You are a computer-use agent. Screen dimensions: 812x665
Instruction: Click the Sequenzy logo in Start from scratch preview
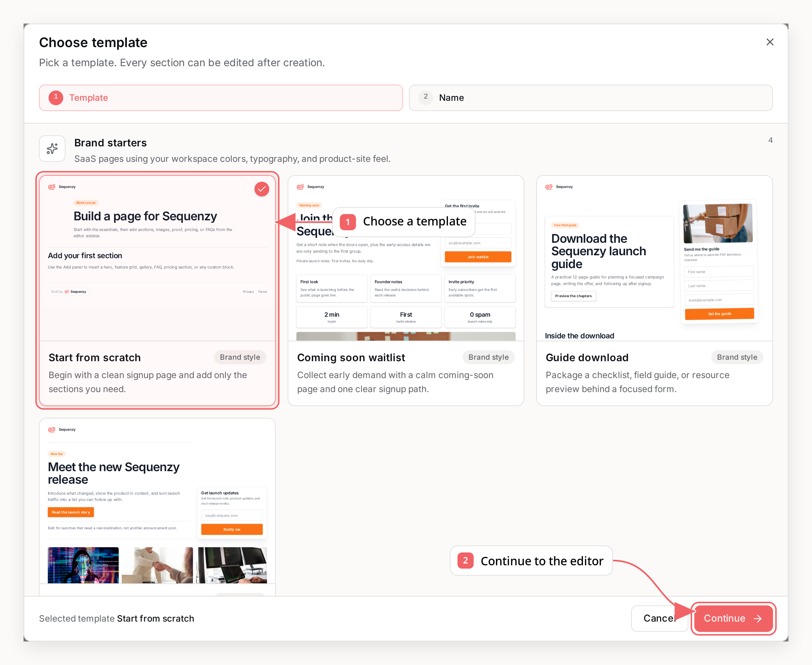click(x=62, y=187)
